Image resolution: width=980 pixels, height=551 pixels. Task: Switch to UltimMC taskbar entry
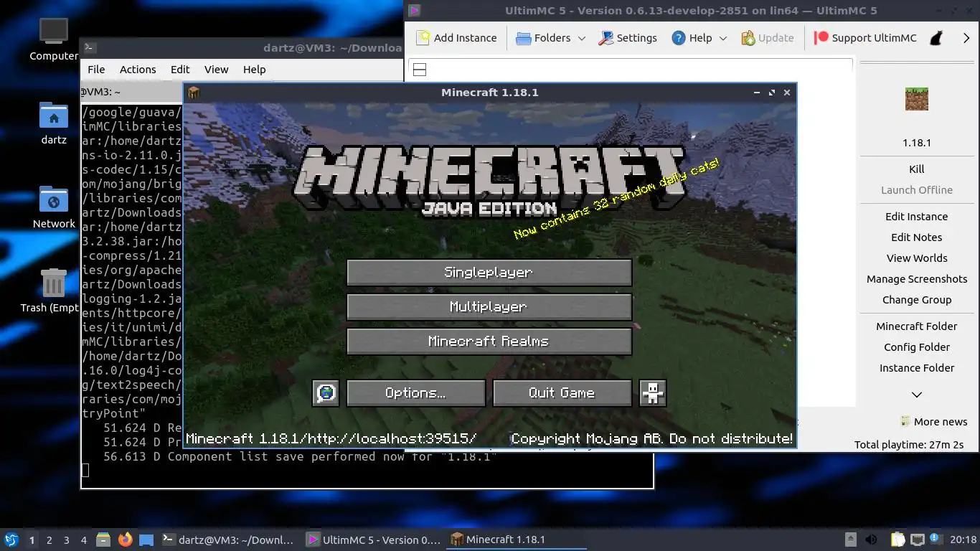[x=374, y=540]
